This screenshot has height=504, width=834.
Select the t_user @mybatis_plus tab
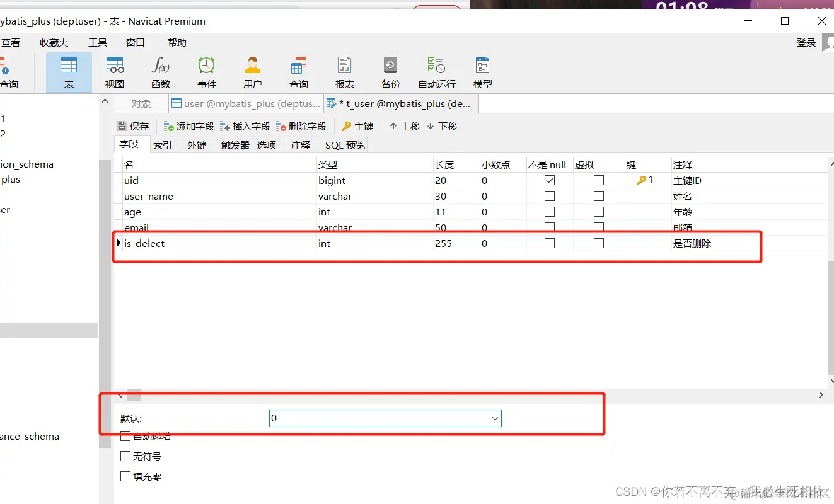pyautogui.click(x=401, y=104)
